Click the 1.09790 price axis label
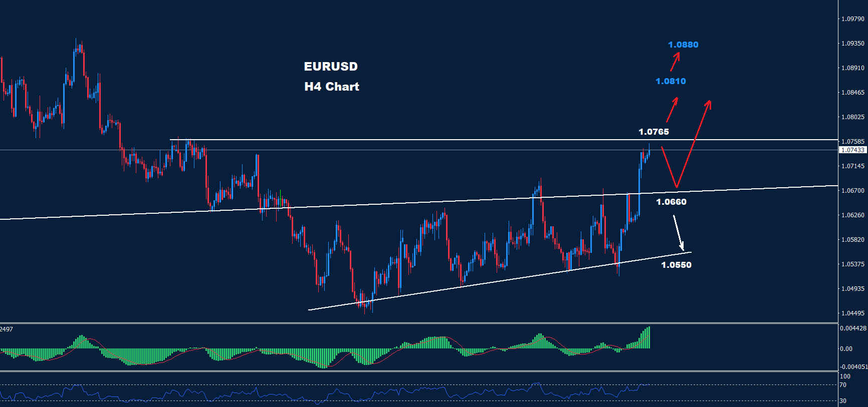868x407 pixels. point(852,19)
